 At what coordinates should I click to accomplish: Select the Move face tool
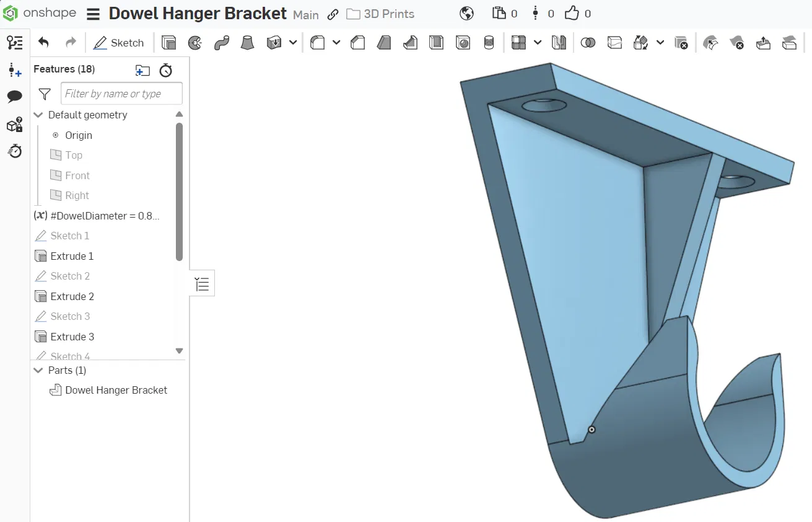[x=763, y=43]
